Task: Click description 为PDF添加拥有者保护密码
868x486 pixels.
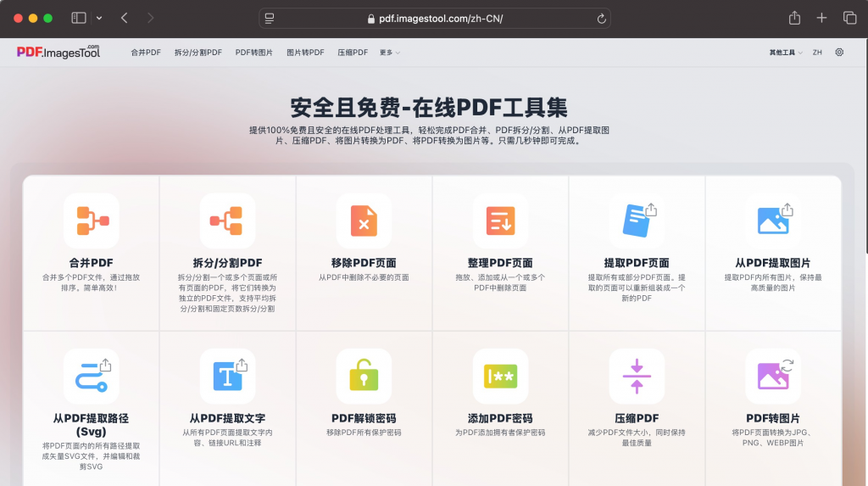Action: (500, 433)
